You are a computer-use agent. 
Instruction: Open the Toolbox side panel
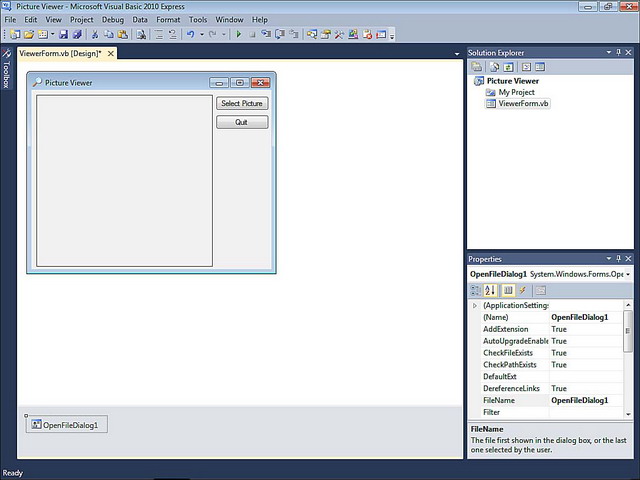(x=6, y=69)
